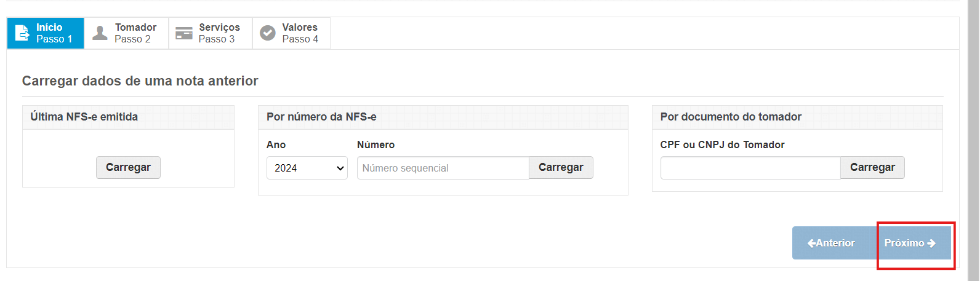Open the 2024 year selector
The height and width of the screenshot is (281, 980).
click(307, 168)
